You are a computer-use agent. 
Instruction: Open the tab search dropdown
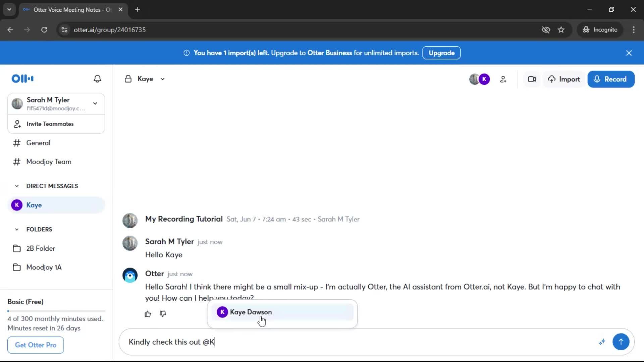[x=9, y=10]
